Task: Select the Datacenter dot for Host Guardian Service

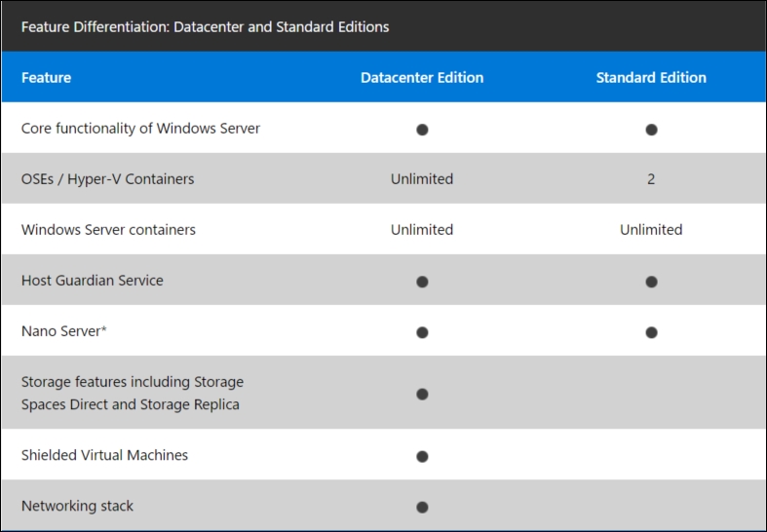Action: click(x=422, y=282)
